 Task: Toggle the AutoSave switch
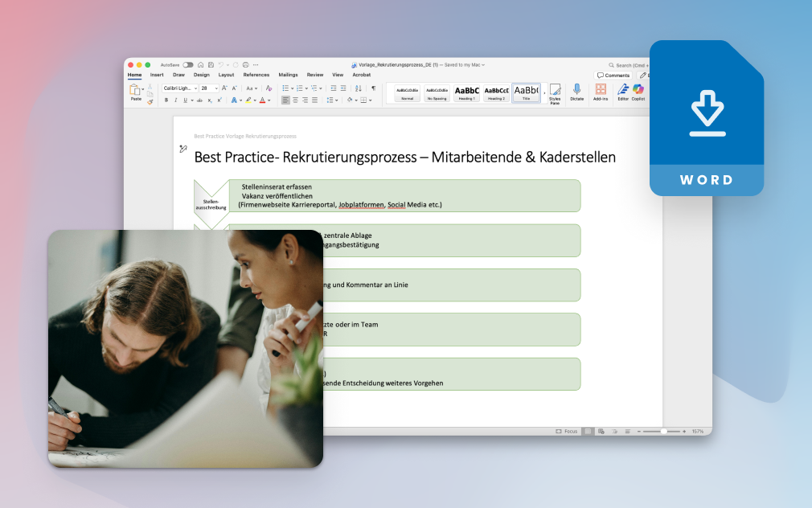(x=188, y=65)
